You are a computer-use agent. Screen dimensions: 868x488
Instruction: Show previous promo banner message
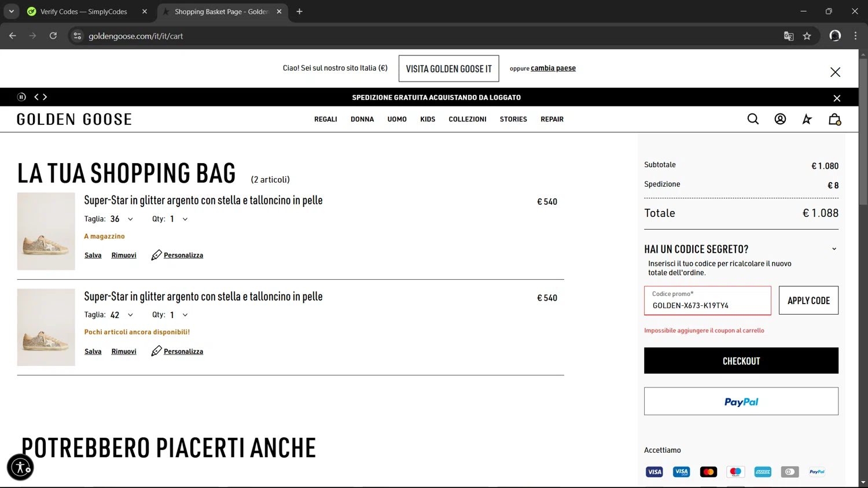pyautogui.click(x=36, y=97)
